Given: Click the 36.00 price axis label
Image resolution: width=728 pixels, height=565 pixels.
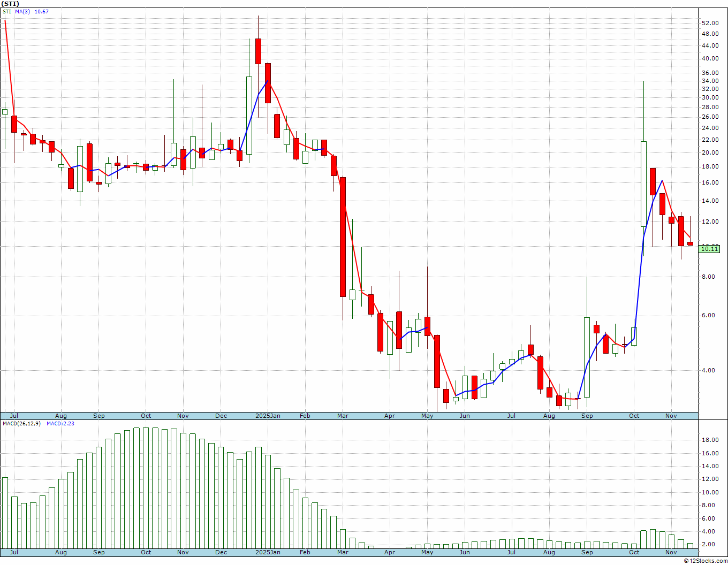Looking at the screenshot, I should point(710,73).
